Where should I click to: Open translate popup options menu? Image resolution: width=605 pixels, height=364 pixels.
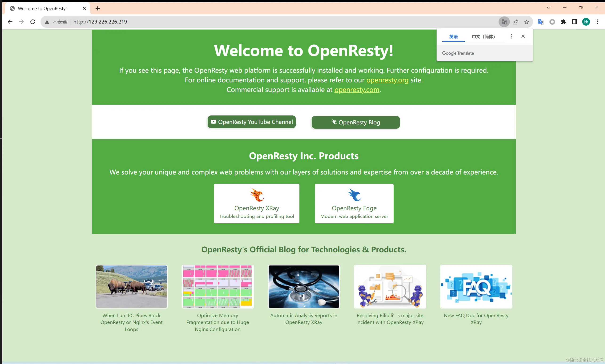pos(512,36)
